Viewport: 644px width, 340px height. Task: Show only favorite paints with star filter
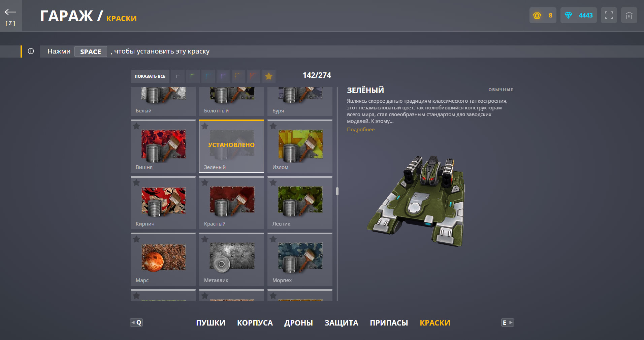(x=269, y=76)
